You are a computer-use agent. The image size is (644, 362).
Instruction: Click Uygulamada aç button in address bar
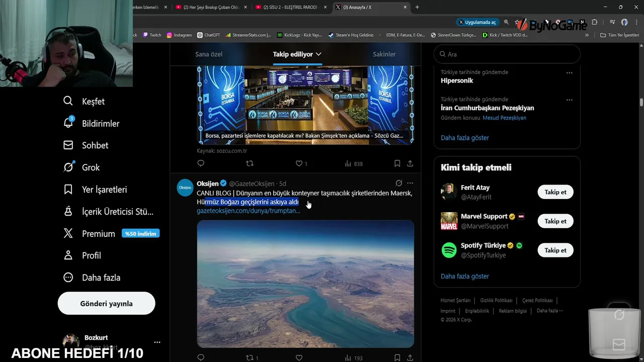(477, 22)
